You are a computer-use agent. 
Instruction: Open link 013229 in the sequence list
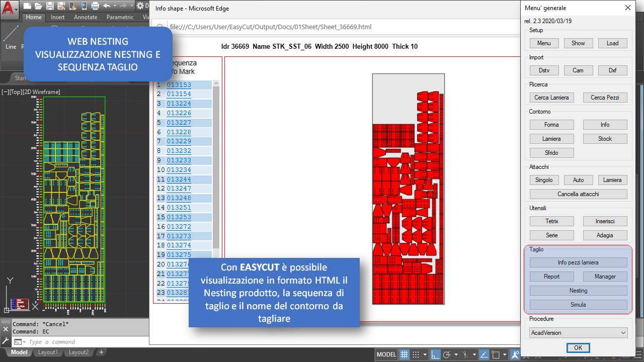pyautogui.click(x=179, y=142)
